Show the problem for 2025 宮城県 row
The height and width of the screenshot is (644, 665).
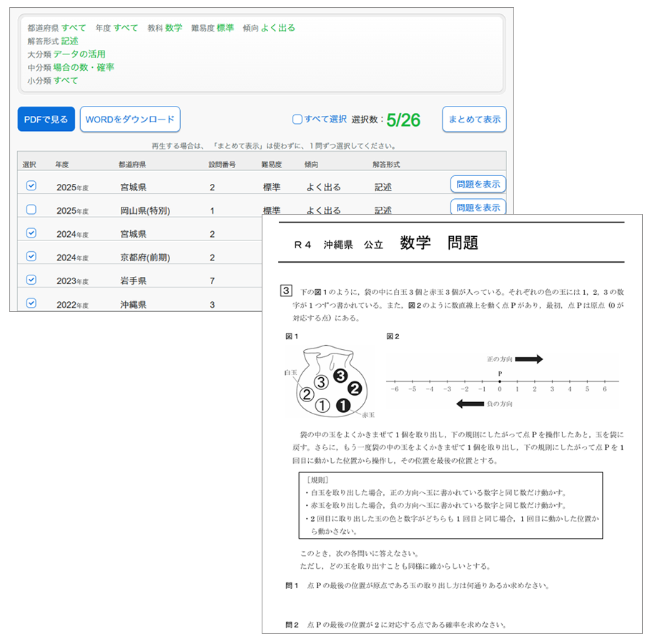coord(478,184)
